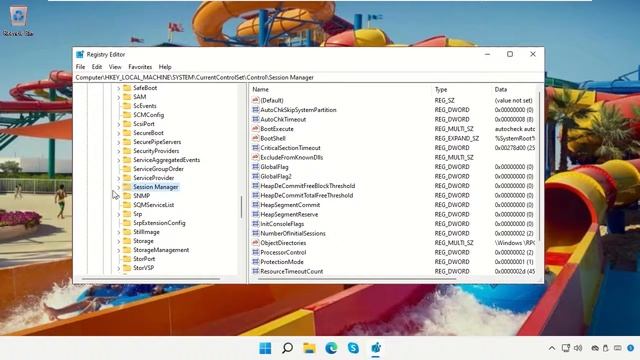Select the GlobalFlag value name
Viewport: 640px width, 360px height.
pyautogui.click(x=274, y=167)
